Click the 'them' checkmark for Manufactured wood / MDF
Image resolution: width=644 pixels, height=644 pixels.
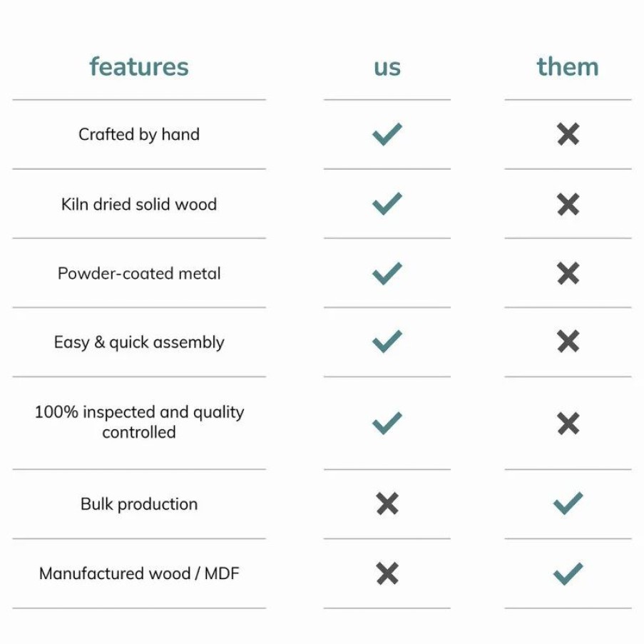pos(568,574)
